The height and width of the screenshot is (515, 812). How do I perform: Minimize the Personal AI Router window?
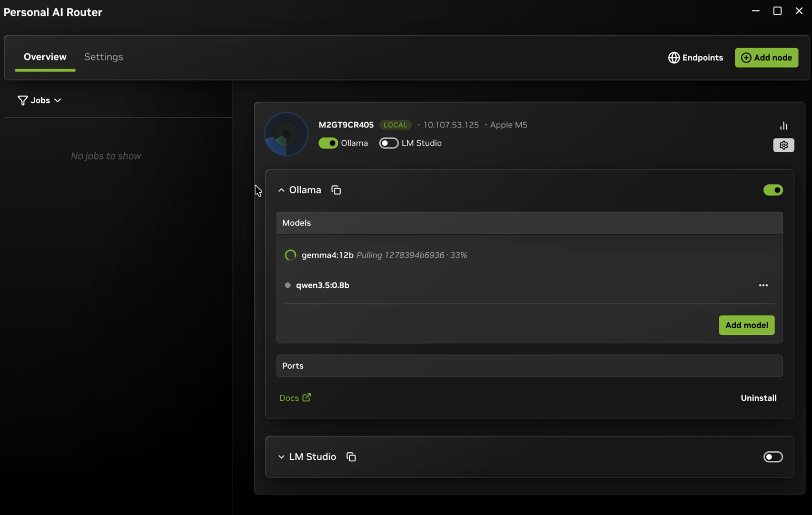(x=756, y=11)
